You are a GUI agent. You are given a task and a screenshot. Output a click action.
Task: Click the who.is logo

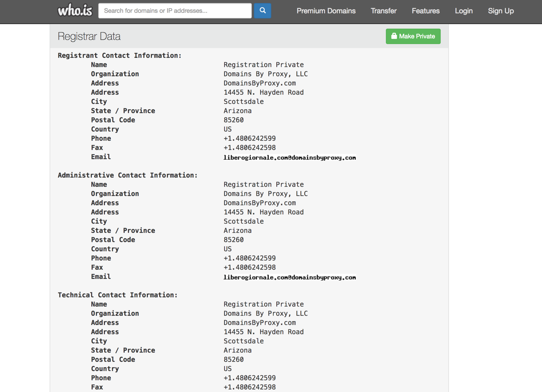(x=75, y=10)
